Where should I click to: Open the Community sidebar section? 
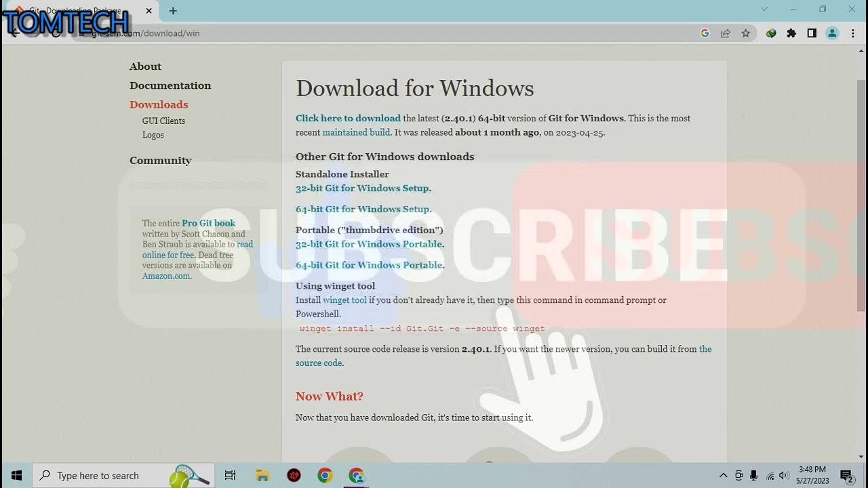(160, 161)
